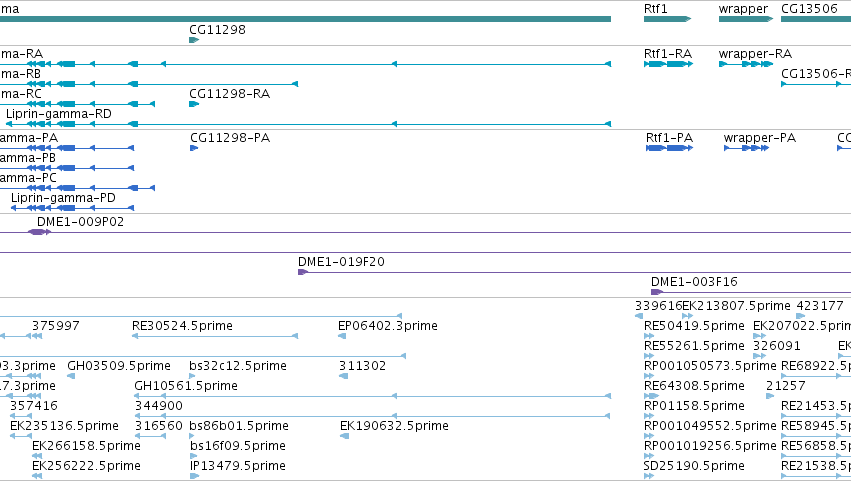Select the RE50419.5prime EST label
The height and width of the screenshot is (481, 851).
click(694, 326)
